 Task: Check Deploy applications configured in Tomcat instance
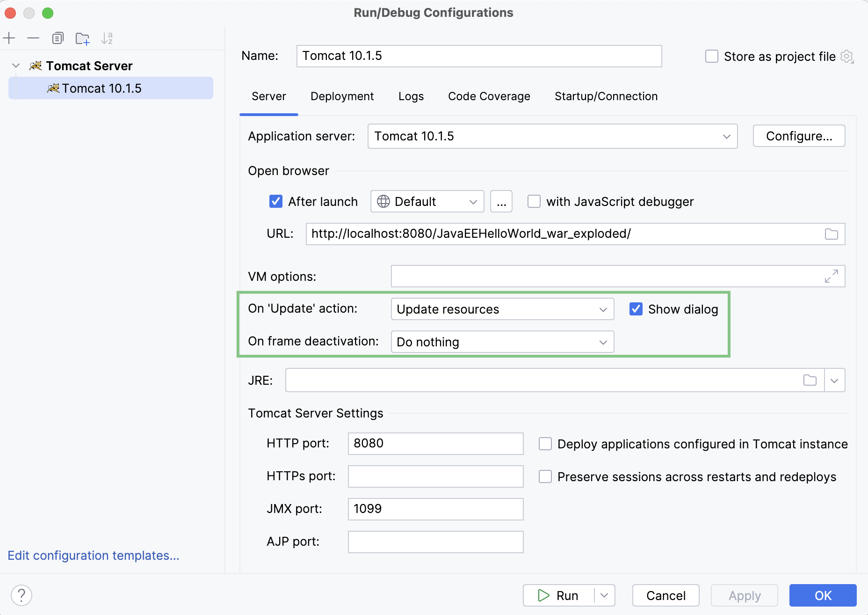pyautogui.click(x=545, y=444)
